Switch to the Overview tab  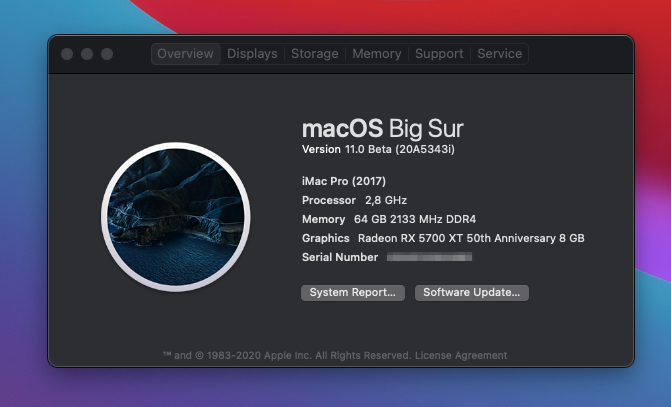pyautogui.click(x=185, y=54)
